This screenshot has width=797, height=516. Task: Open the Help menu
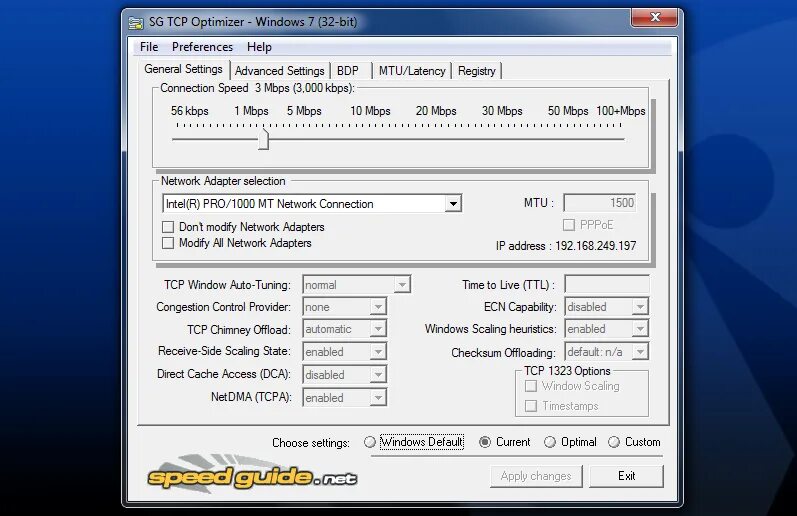(x=259, y=47)
